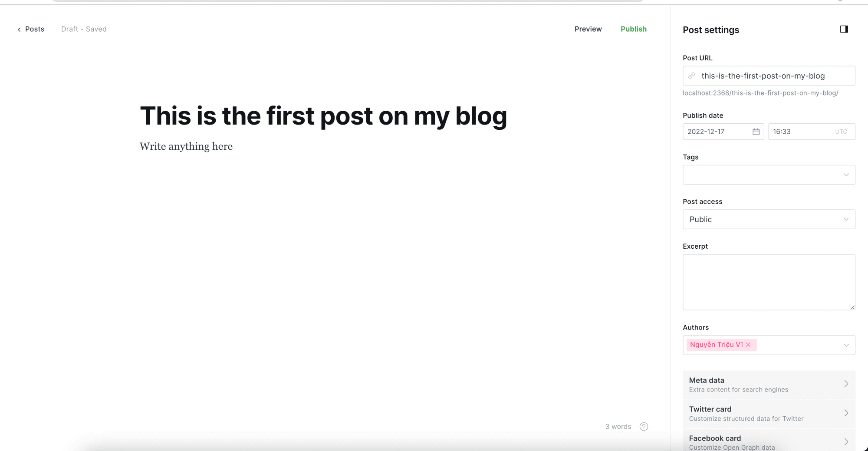Click the body text 'Write anything here'
This screenshot has height=451, width=868.
click(186, 147)
